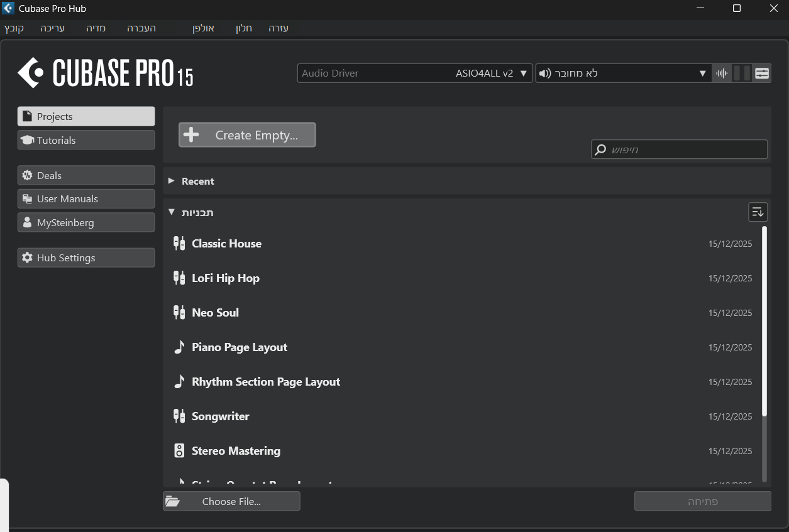Click the Cubase Pro 15 logo
789x532 pixels.
point(105,73)
